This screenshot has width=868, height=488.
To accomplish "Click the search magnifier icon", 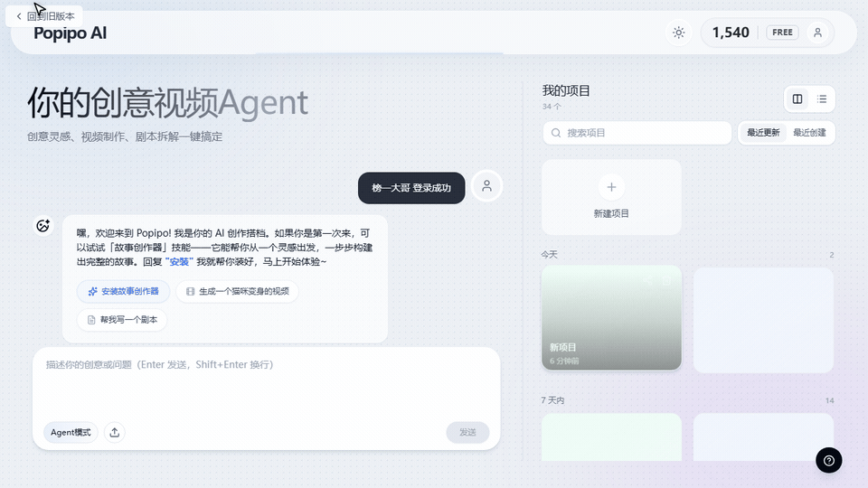I will coord(556,133).
